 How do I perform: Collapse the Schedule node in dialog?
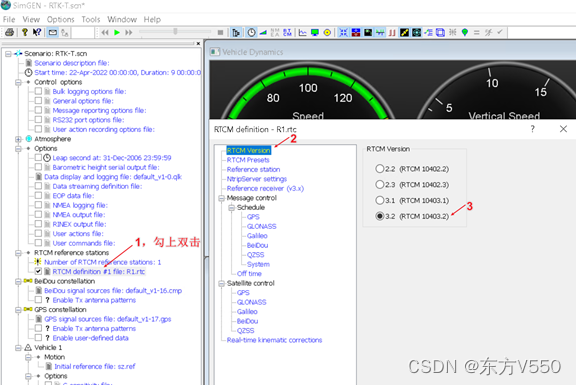click(231, 208)
